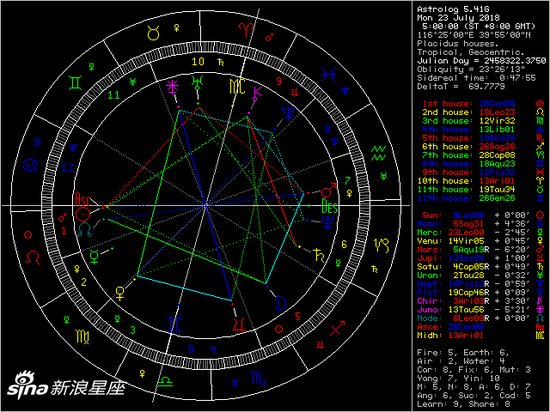The width and height of the screenshot is (550, 412).
Task: Select the yellow Virgo sign glyph
Action: [x=83, y=336]
